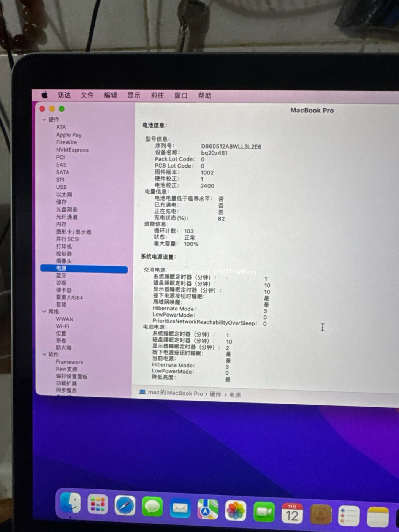The image size is (399, 532).
Task: Collapse the 硬件 section in sidebar
Action: coord(44,120)
